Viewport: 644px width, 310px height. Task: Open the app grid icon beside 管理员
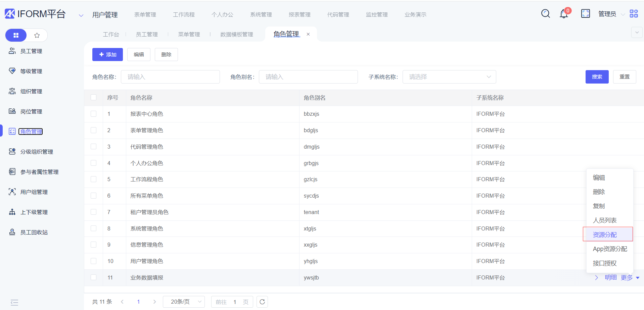[x=634, y=14]
